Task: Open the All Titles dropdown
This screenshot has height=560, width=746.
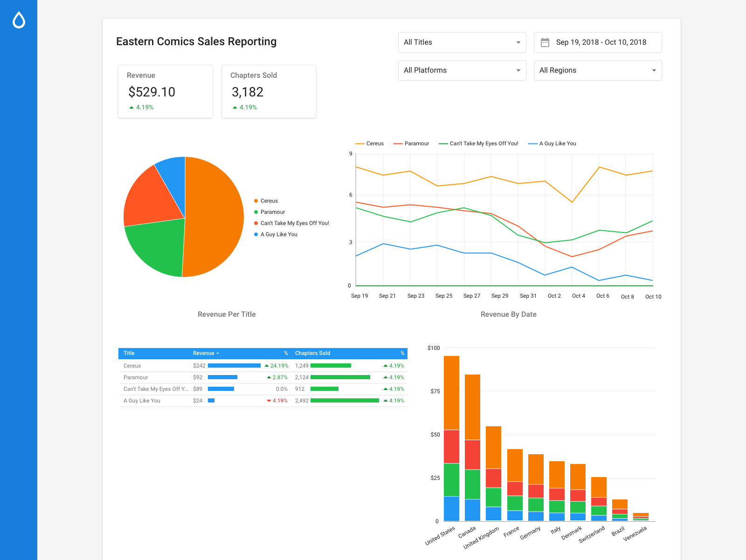Action: 462,42
